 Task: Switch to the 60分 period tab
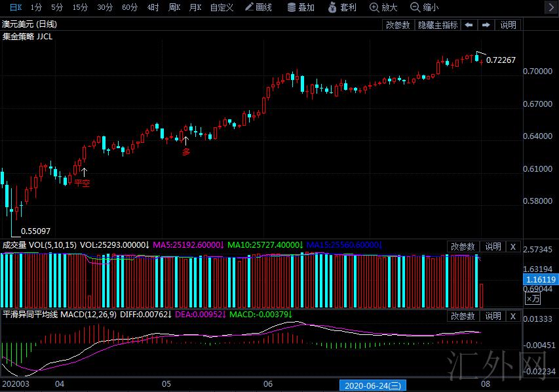(x=129, y=7)
